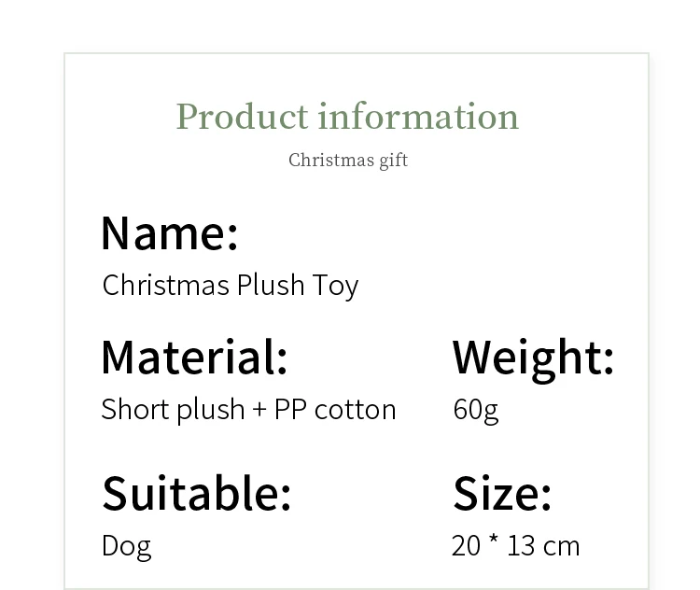This screenshot has height=590, width=700.
Task: Click the word 'Toy' in the product name
Action: (x=335, y=286)
